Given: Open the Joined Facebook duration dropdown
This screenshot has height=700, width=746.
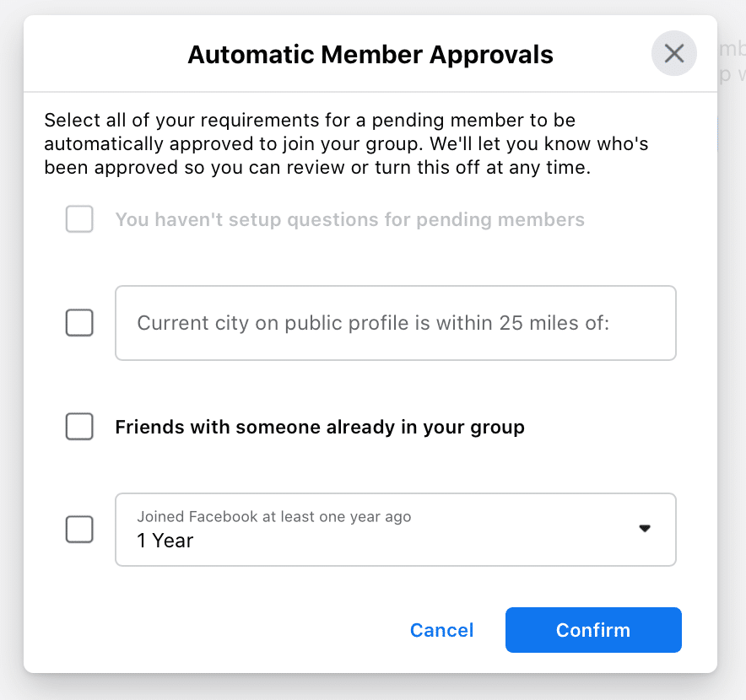Looking at the screenshot, I should [395, 530].
